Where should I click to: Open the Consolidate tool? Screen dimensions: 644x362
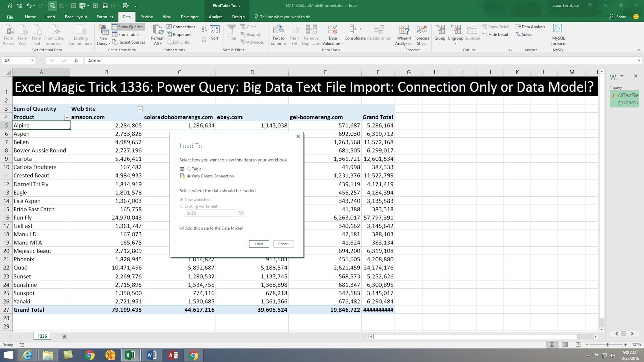(x=355, y=33)
